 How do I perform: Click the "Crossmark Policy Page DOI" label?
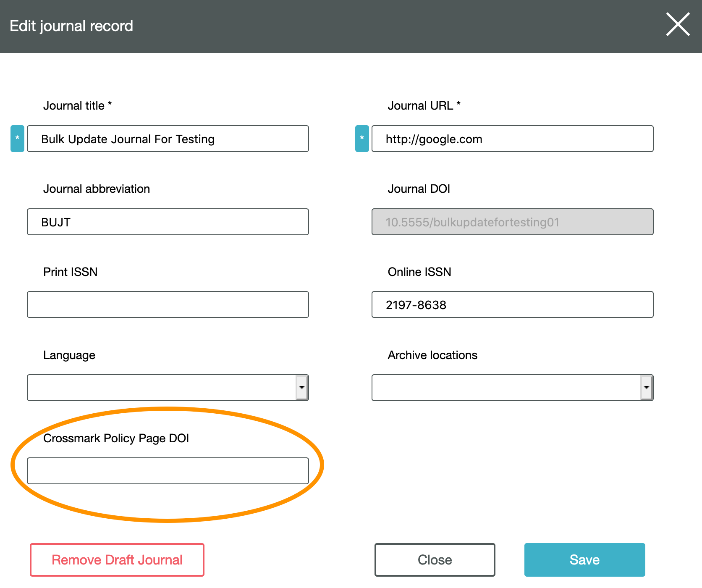click(x=116, y=438)
